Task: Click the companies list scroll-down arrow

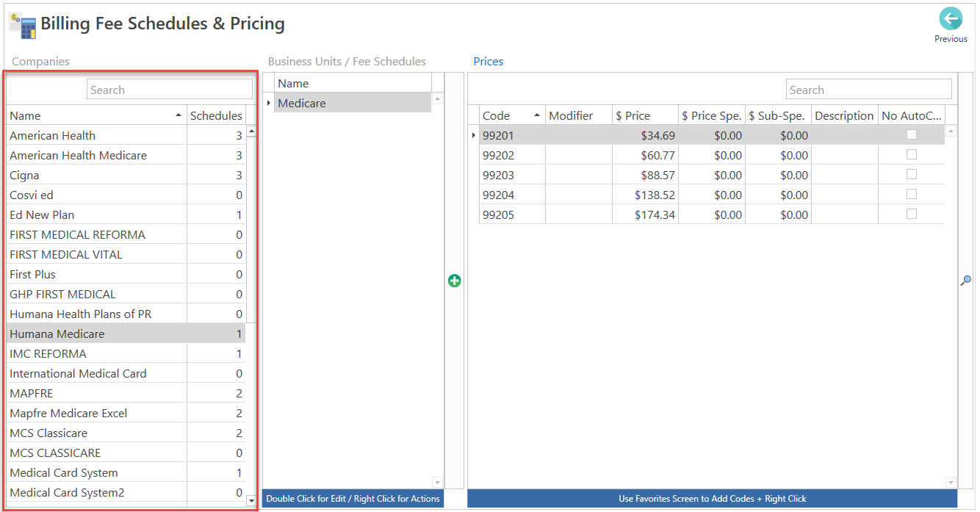Action: pos(251,500)
